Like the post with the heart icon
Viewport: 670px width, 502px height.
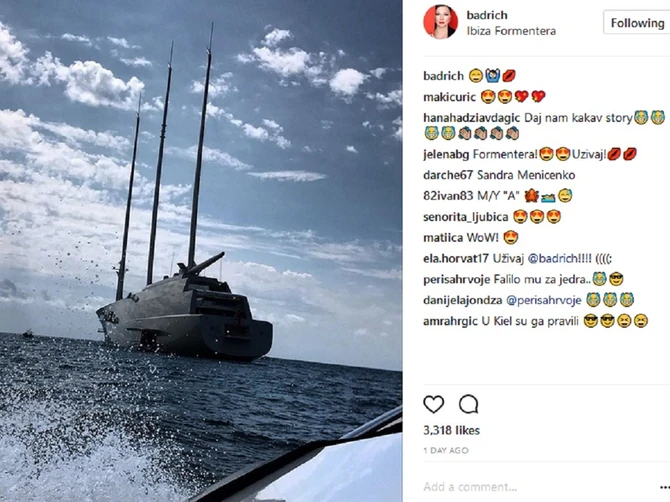tap(433, 404)
